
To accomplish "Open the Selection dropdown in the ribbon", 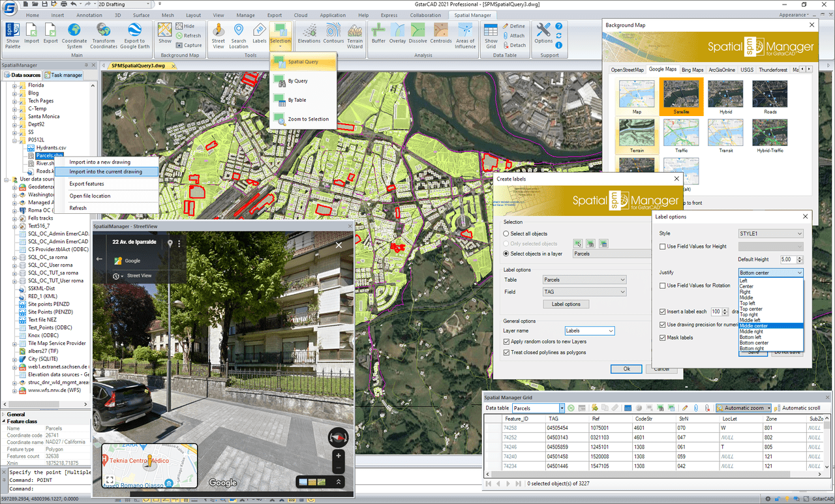I will click(281, 35).
